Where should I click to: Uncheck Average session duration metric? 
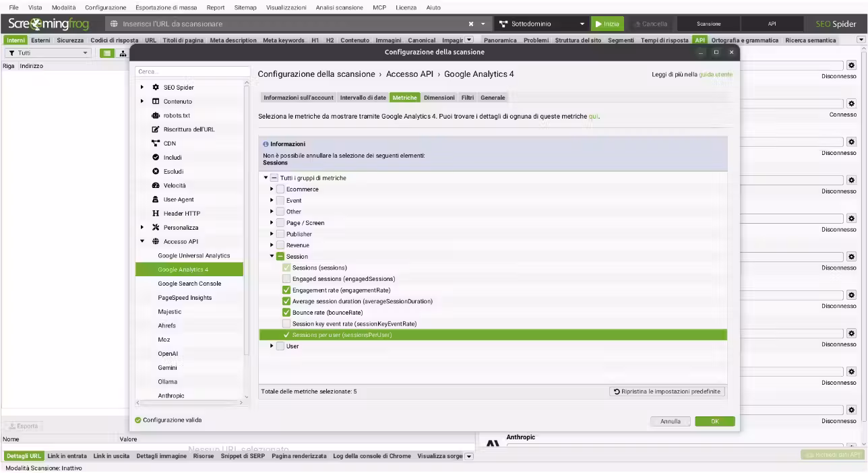point(287,301)
